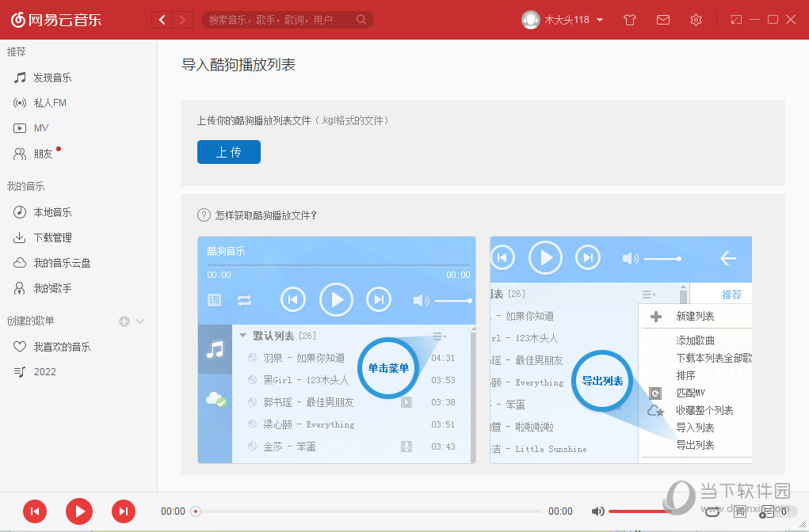This screenshot has width=809, height=532.
Task: Collapse the 创建的歌单 section
Action: pyautogui.click(x=139, y=321)
